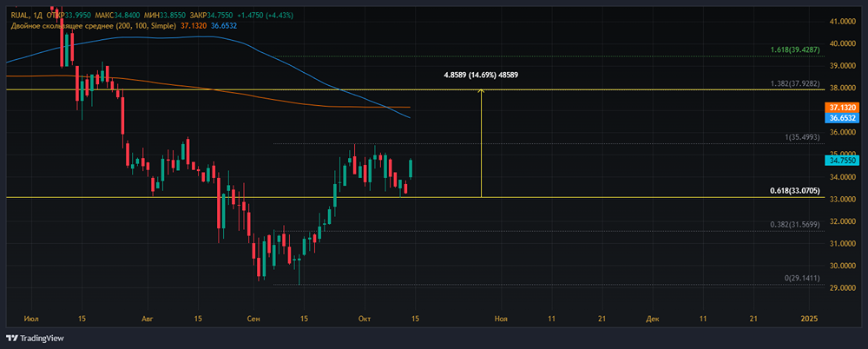
Task: Click the Дек date label on time axis
Action: coord(652,319)
